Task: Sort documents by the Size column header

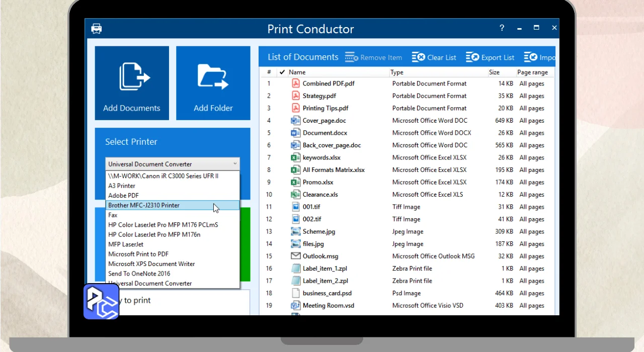Action: click(494, 72)
